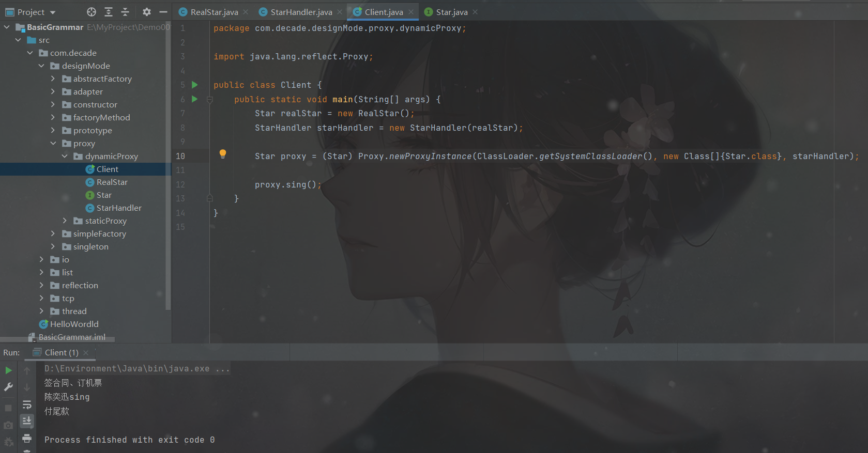The height and width of the screenshot is (453, 868).
Task: Expand the staticProxy folder
Action: click(65, 221)
